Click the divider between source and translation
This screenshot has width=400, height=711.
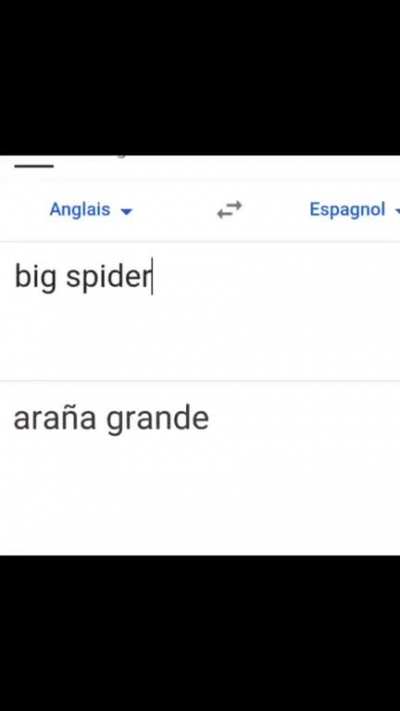pyautogui.click(x=200, y=381)
